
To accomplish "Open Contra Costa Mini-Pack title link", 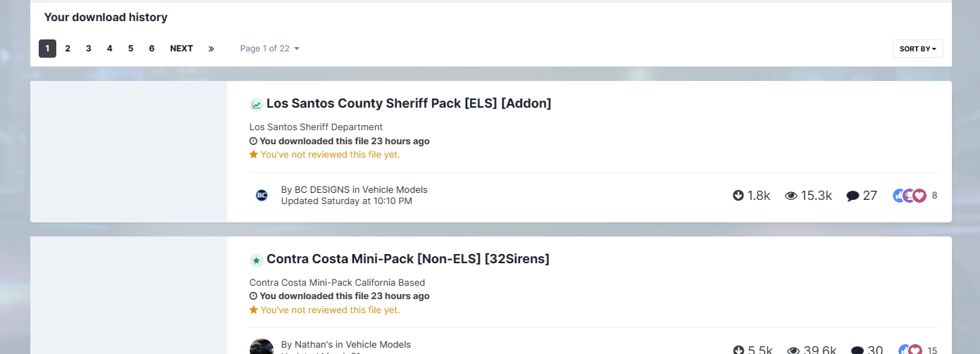I will pyautogui.click(x=407, y=259).
